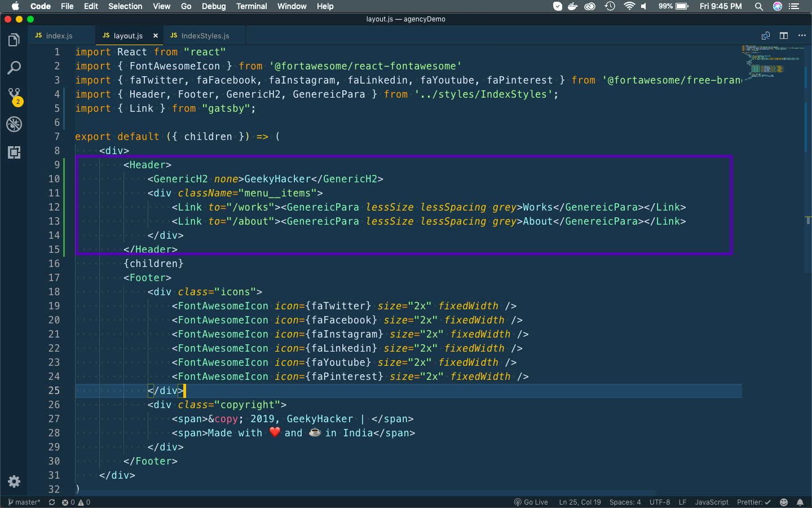Open the Window menu

(x=292, y=6)
